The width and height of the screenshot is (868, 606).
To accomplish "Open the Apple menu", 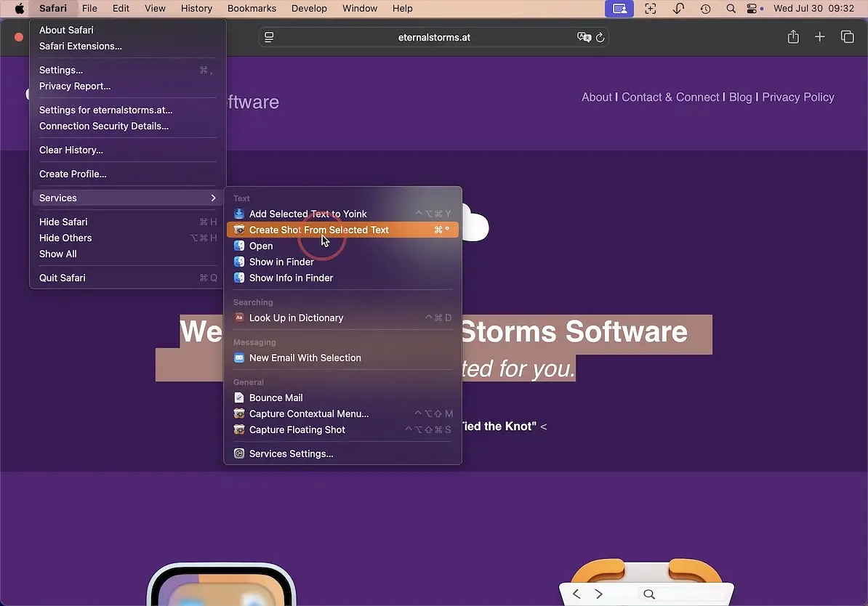I will [x=20, y=9].
